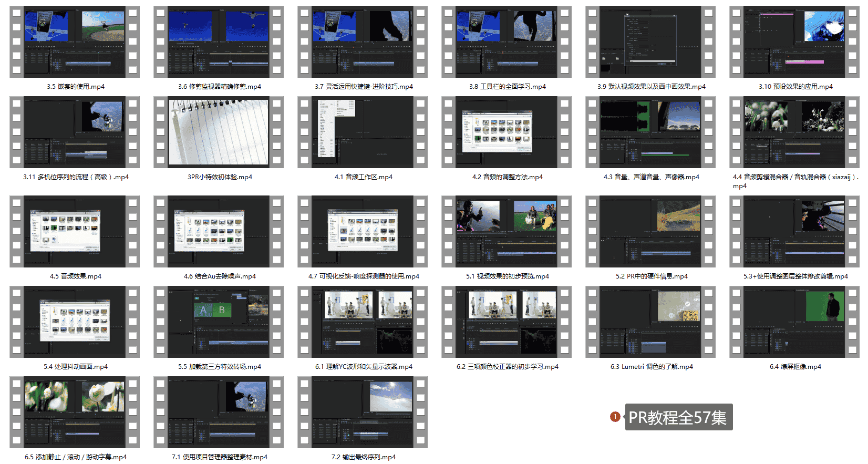The image size is (868, 464).
Task: Select thumbnail of 5.1 视频效果的初步预览.mp4
Action: pos(507,232)
